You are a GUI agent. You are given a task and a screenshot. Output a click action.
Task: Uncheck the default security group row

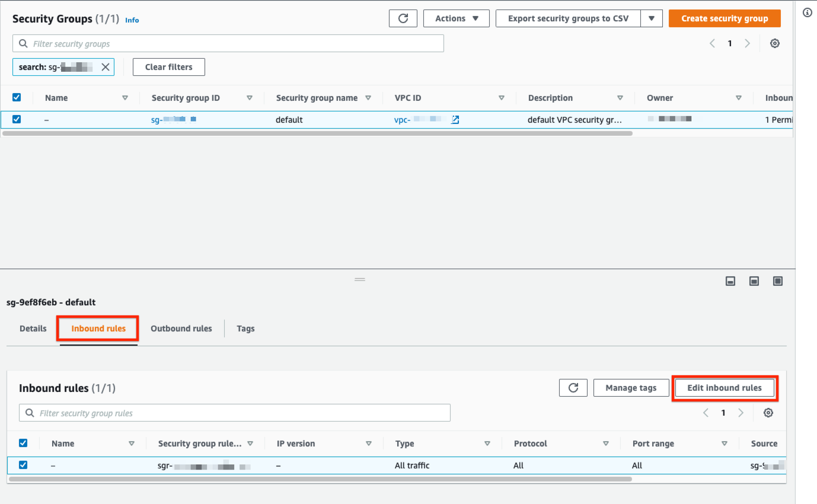point(17,119)
